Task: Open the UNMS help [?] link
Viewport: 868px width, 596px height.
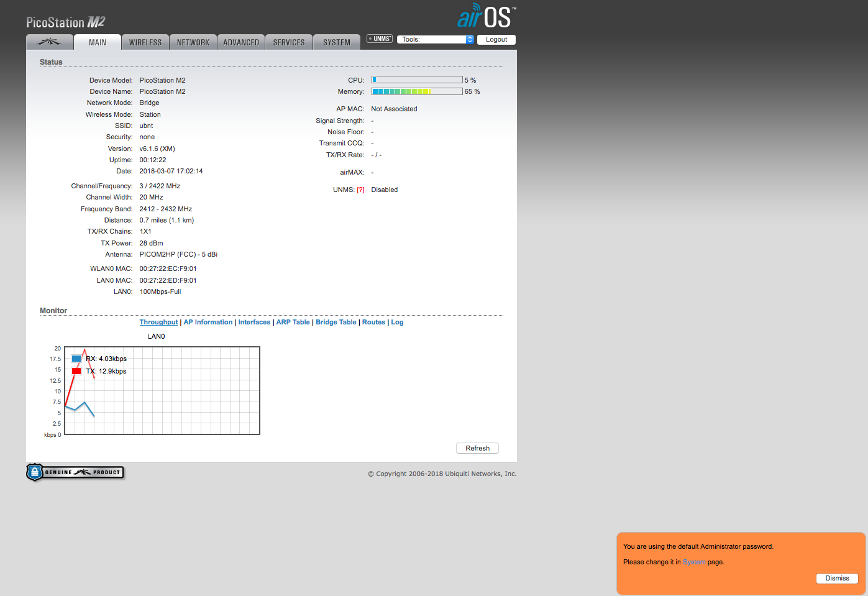Action: pyautogui.click(x=360, y=190)
